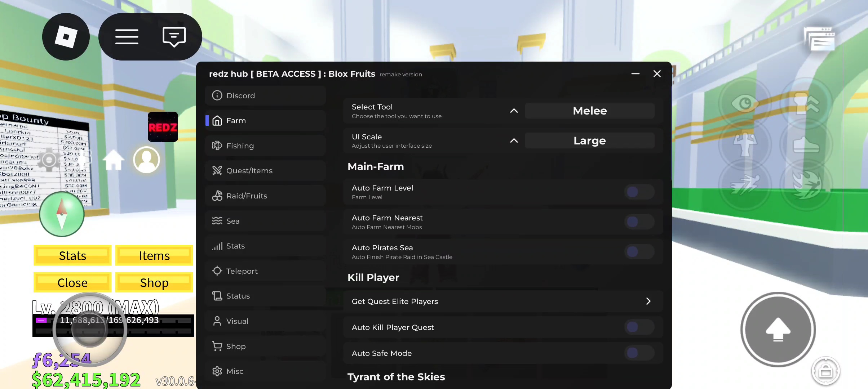Open the UI Scale Large dropdown
This screenshot has height=389, width=868.
pyautogui.click(x=589, y=141)
